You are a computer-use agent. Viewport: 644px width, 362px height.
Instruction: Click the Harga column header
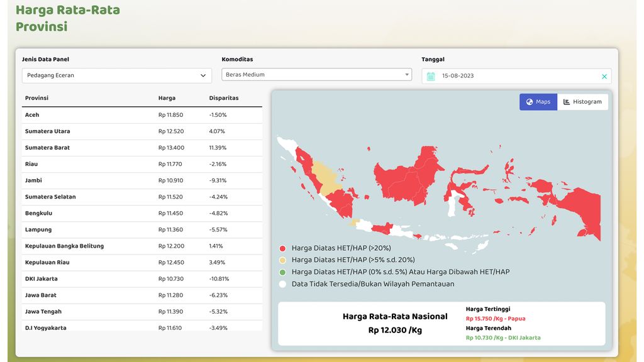tap(167, 98)
